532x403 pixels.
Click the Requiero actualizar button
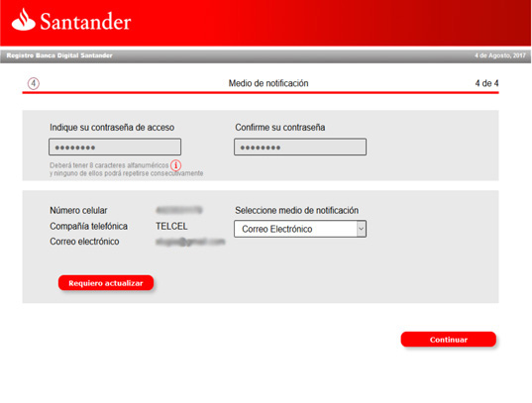pyautogui.click(x=106, y=283)
